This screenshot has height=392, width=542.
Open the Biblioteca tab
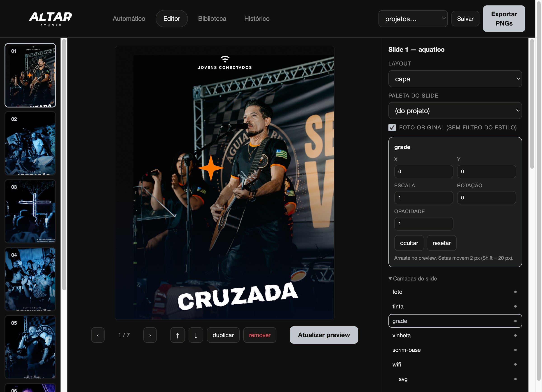212,19
